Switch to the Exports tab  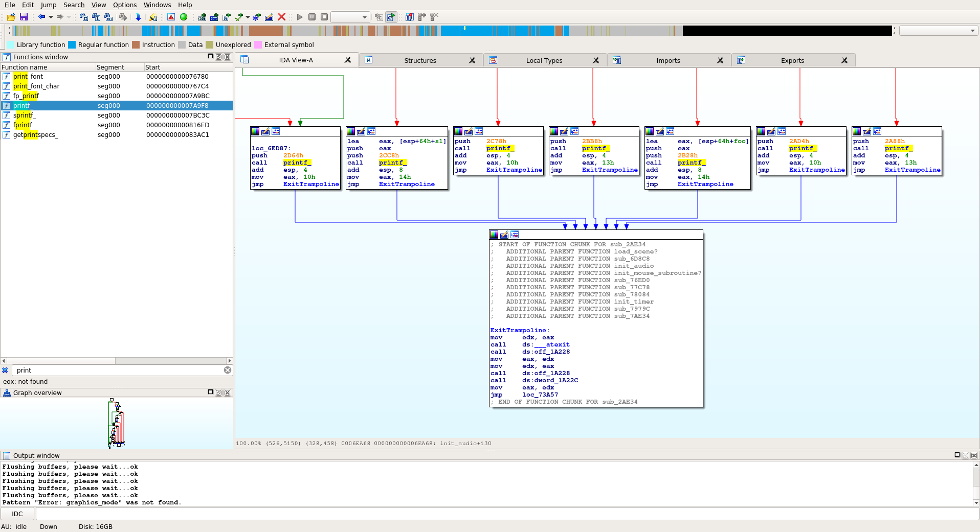coord(792,60)
